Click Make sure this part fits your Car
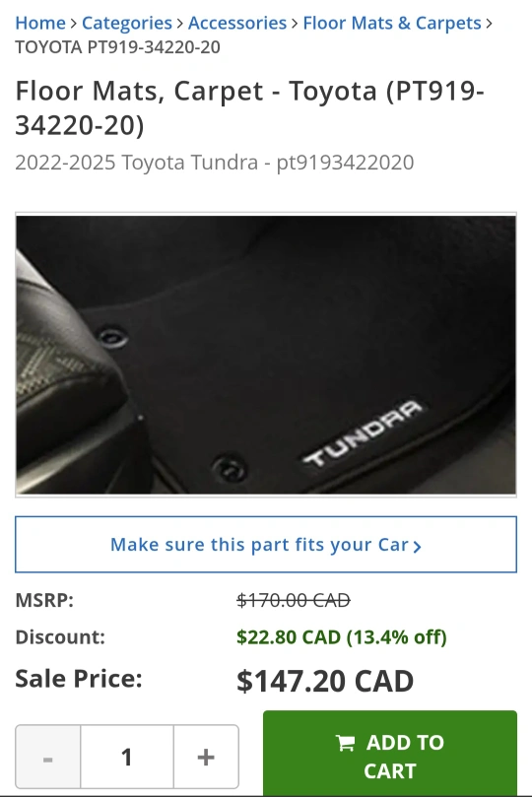The image size is (532, 797). coord(266,545)
